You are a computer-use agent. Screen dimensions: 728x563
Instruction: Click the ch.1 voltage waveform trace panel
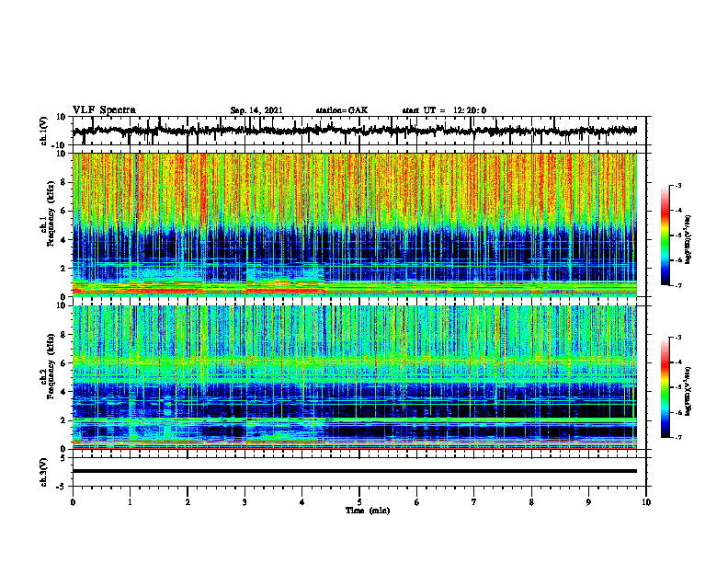pos(359,131)
